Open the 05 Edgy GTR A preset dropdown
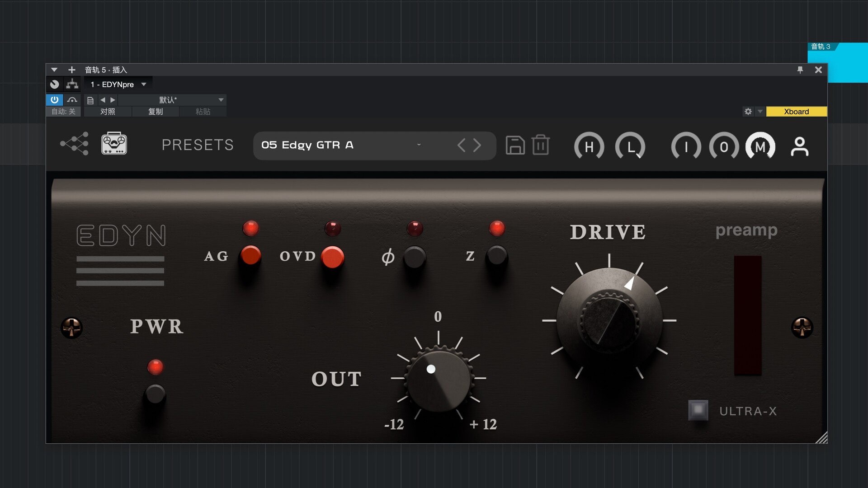Image resolution: width=868 pixels, height=488 pixels. (x=374, y=145)
